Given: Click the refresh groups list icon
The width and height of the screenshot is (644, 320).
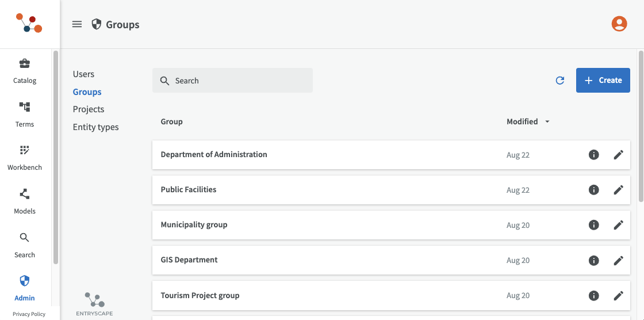Looking at the screenshot, I should [559, 81].
